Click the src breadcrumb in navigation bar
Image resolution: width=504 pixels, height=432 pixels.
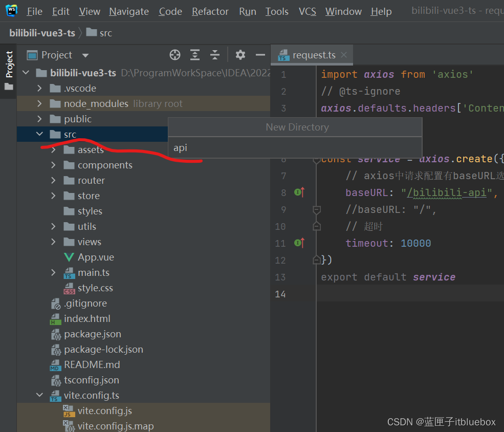[99, 33]
